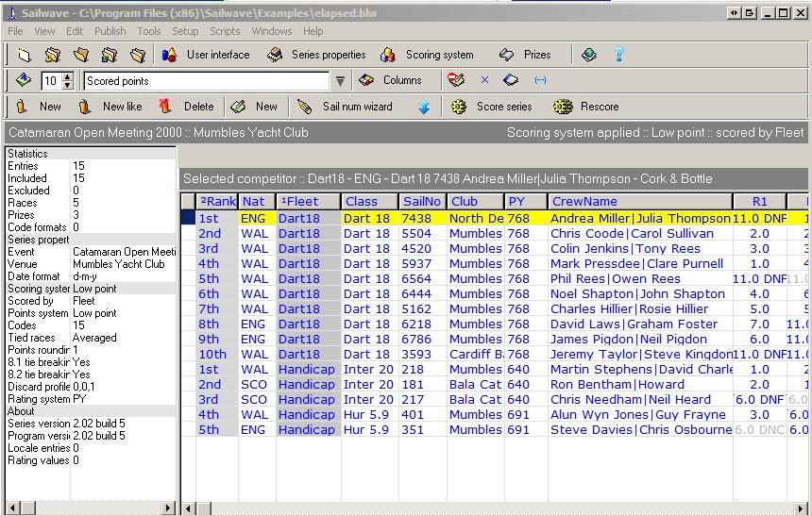Click the new blank series page icon
This screenshot has height=516, width=812.
24,55
